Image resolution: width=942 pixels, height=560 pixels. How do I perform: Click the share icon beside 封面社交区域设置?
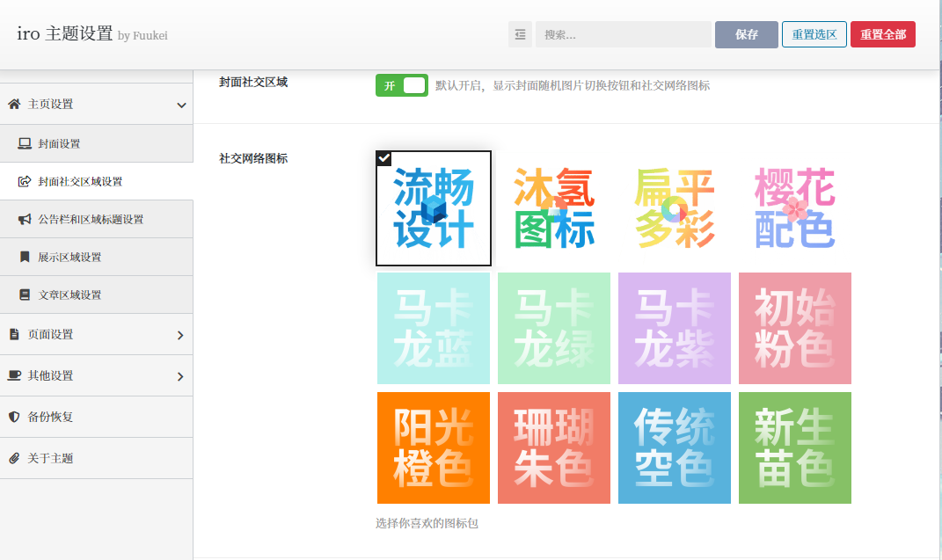click(25, 181)
